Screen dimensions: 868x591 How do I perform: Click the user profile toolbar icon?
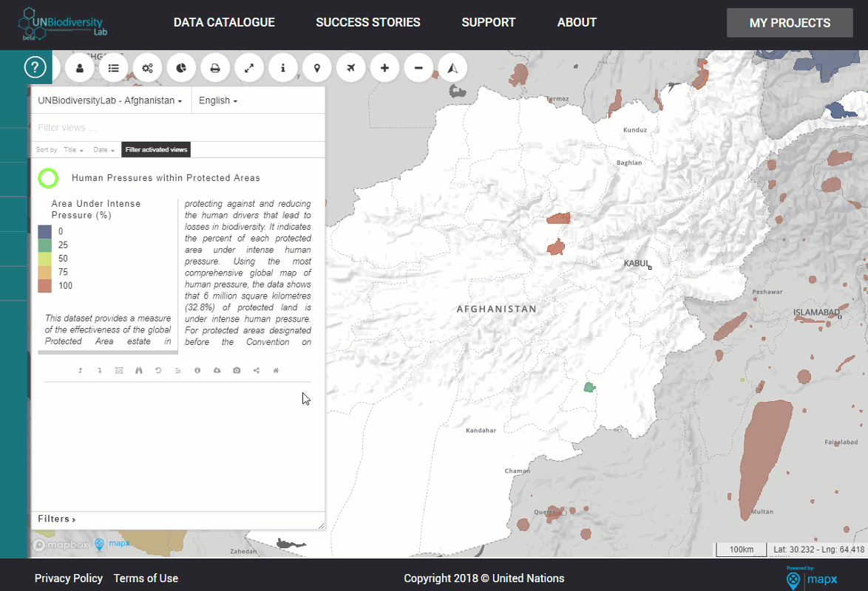point(80,68)
